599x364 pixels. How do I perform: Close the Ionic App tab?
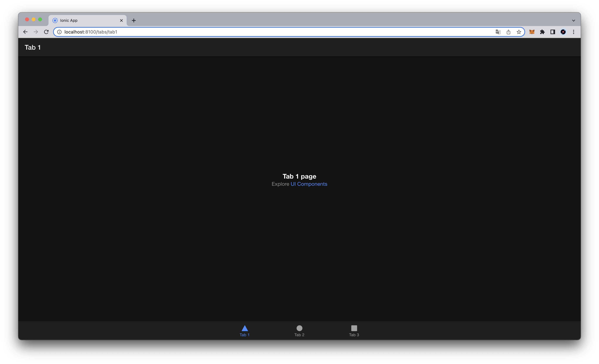(x=121, y=20)
